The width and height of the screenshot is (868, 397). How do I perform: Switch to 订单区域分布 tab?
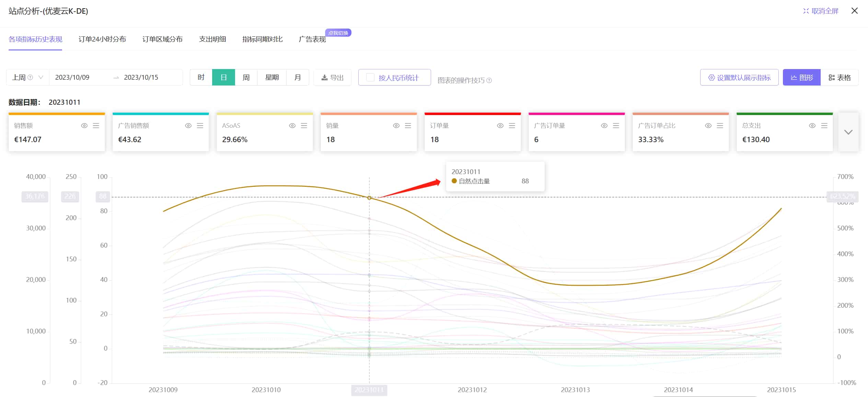(x=163, y=39)
